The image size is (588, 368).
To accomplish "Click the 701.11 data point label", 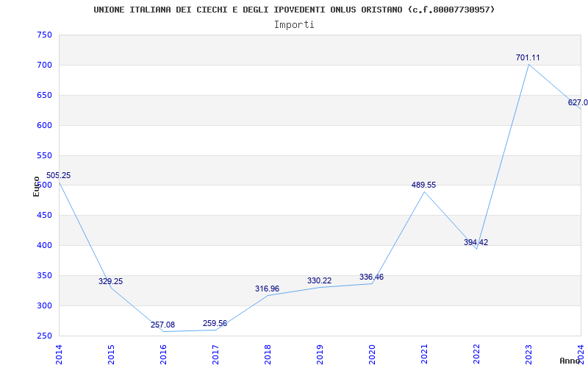I will (x=528, y=57).
